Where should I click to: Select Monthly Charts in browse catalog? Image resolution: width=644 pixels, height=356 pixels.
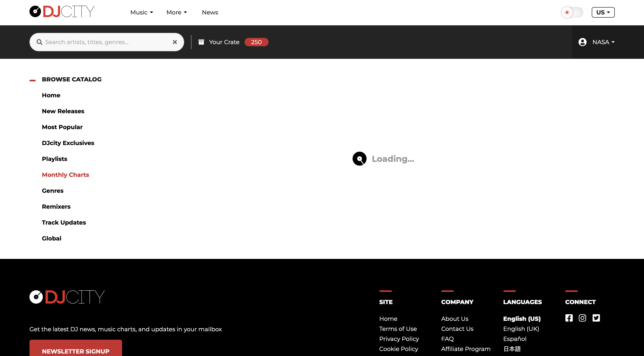[65, 175]
